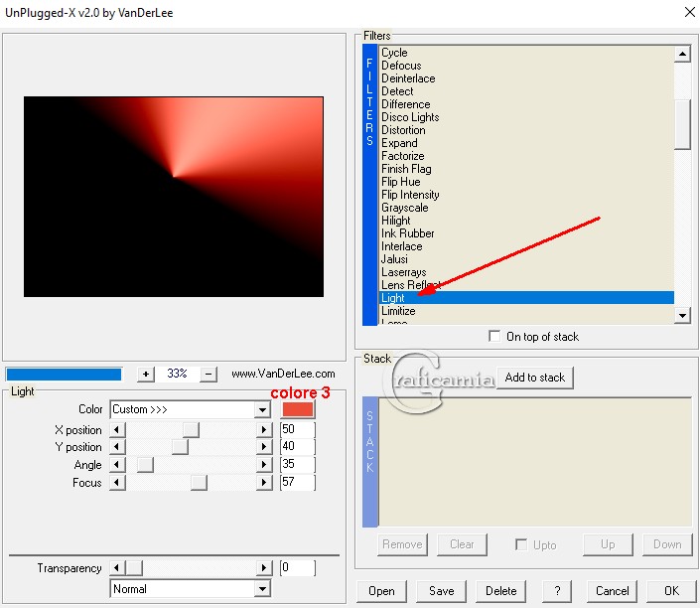The height and width of the screenshot is (608, 700).
Task: Open help with the ? button
Action: 557,591
